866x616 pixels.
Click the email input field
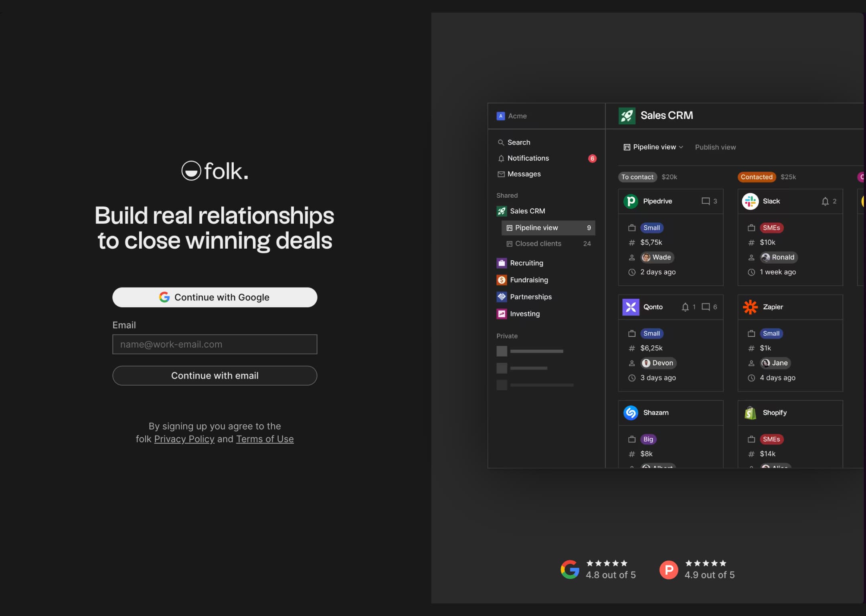pyautogui.click(x=214, y=344)
